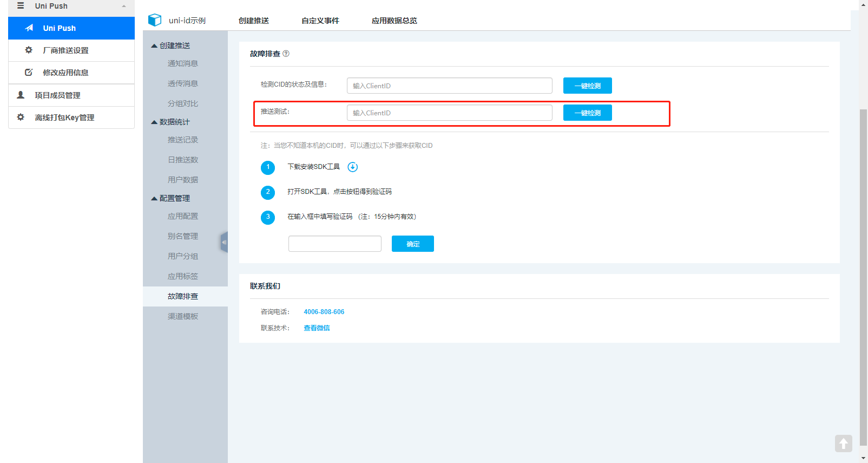
Task: Click the back-to-top arrow button
Action: [x=844, y=444]
